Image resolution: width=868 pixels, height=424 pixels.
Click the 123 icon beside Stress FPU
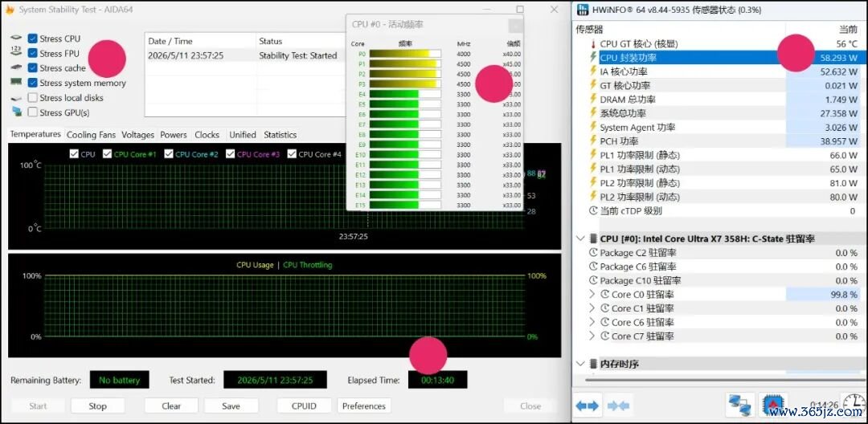17,52
